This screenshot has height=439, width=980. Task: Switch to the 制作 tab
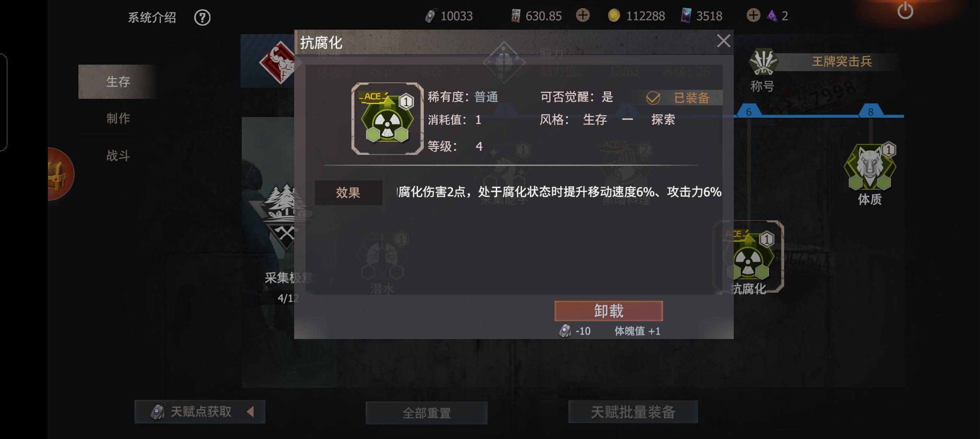[118, 118]
